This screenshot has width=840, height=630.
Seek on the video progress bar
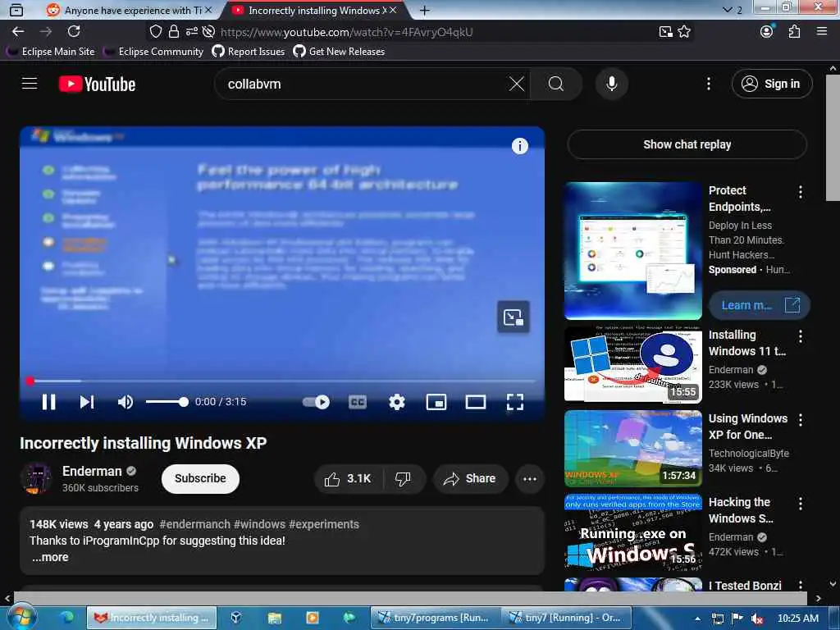click(282, 381)
